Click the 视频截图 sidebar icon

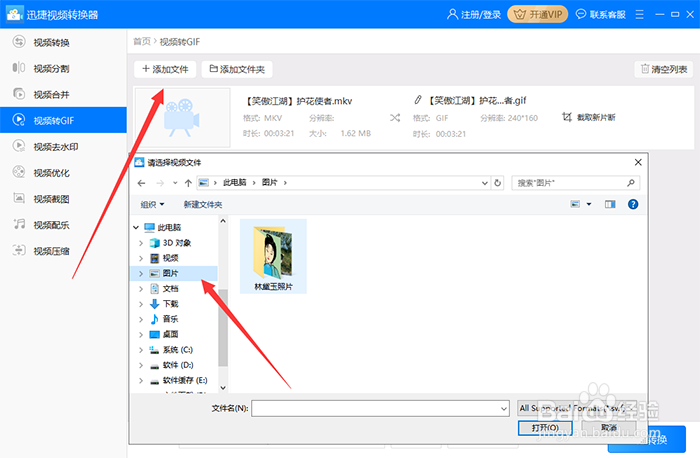(19, 198)
